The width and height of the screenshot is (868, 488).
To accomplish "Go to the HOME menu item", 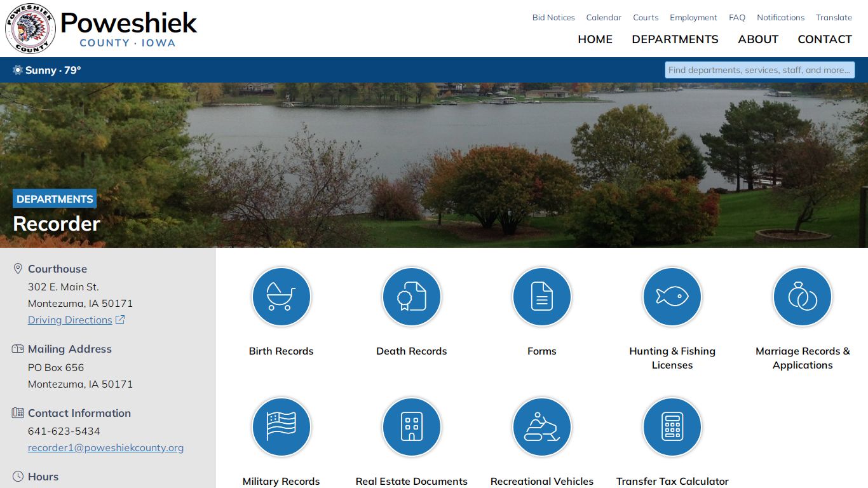I will click(595, 39).
